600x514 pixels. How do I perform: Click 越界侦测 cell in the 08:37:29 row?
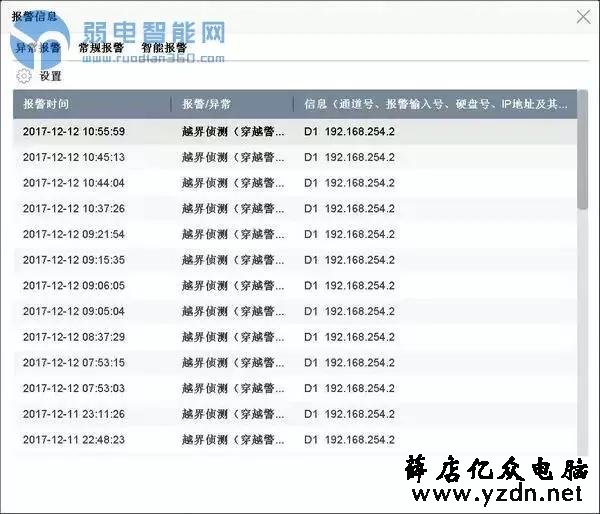(x=233, y=337)
